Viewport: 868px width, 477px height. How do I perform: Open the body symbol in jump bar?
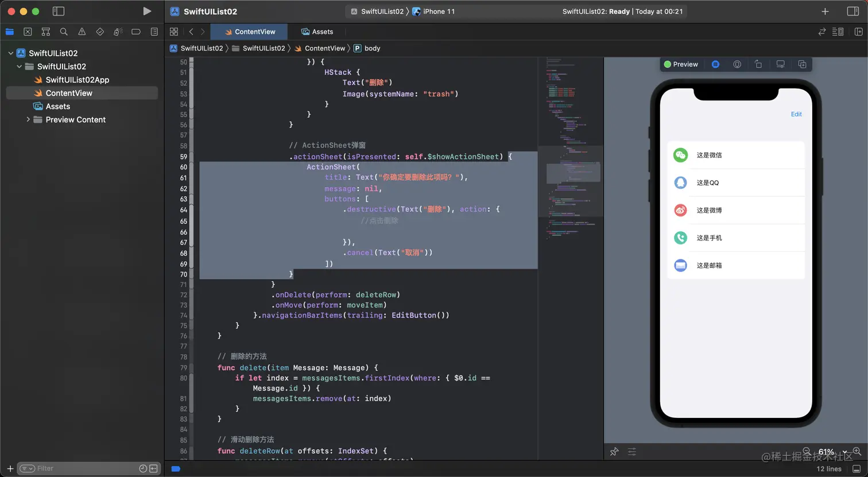tap(367, 48)
